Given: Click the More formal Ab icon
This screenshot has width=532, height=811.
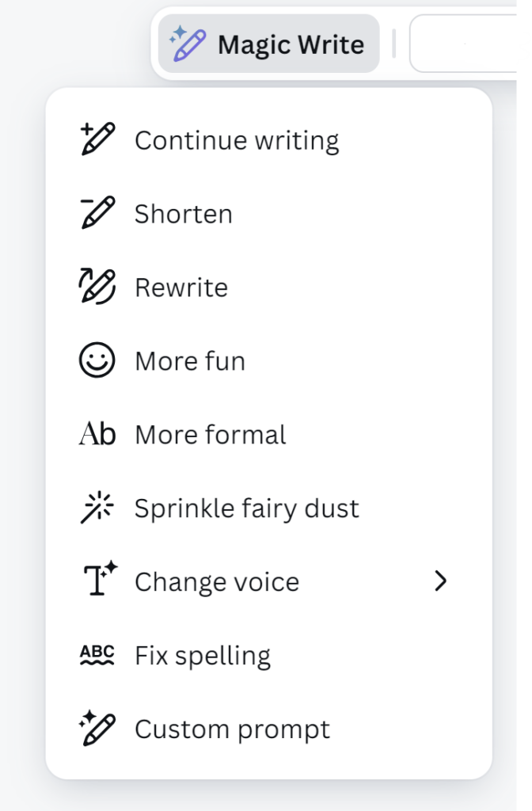Looking at the screenshot, I should click(x=97, y=435).
